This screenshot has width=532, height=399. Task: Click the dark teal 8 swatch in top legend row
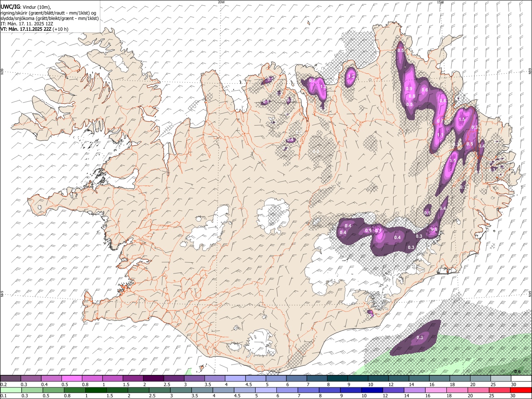pyautogui.click(x=337, y=379)
